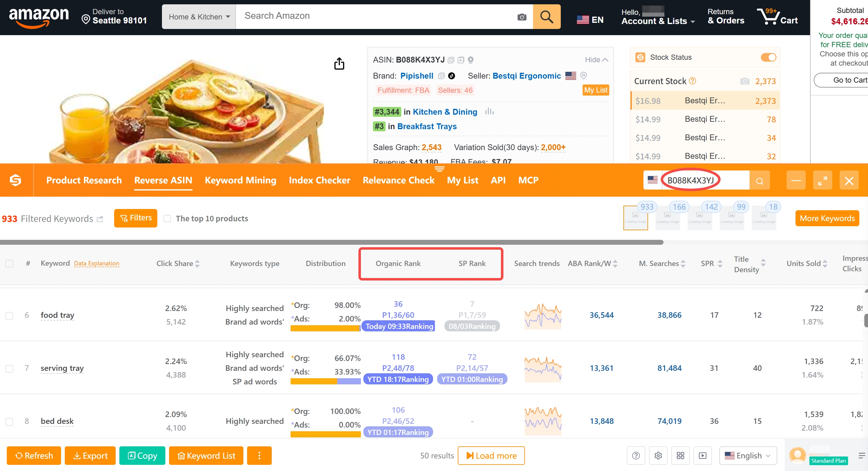
Task: Open the Relevance Check tab
Action: 399,180
